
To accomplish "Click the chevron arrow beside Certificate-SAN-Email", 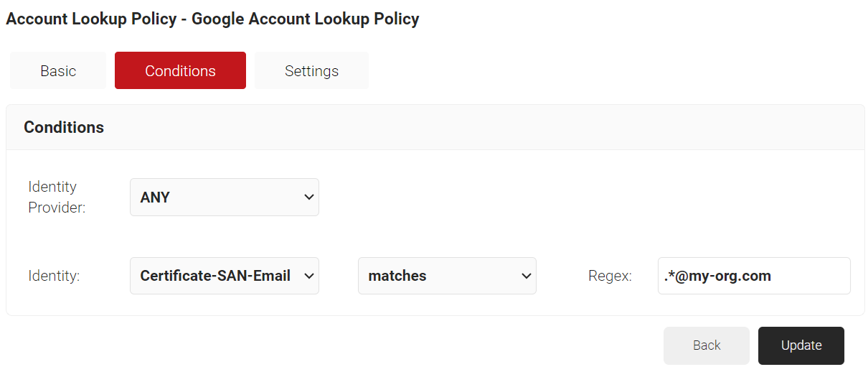I will 309,276.
